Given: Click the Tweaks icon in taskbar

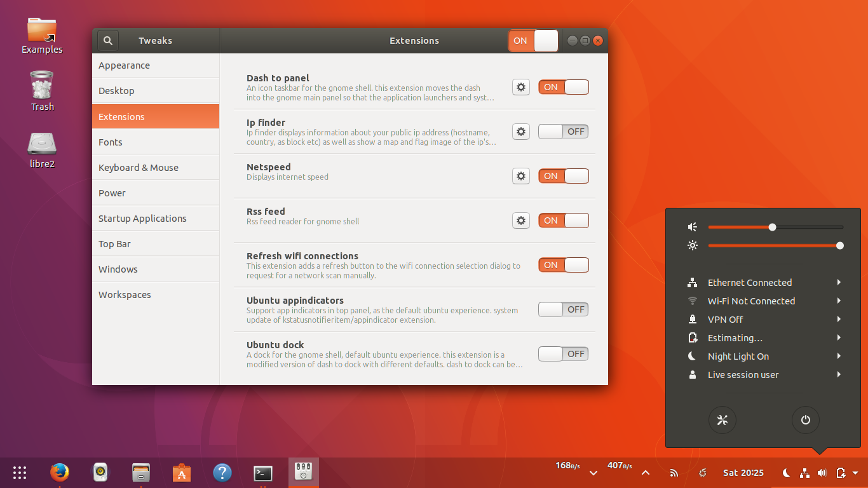Looking at the screenshot, I should point(304,473).
